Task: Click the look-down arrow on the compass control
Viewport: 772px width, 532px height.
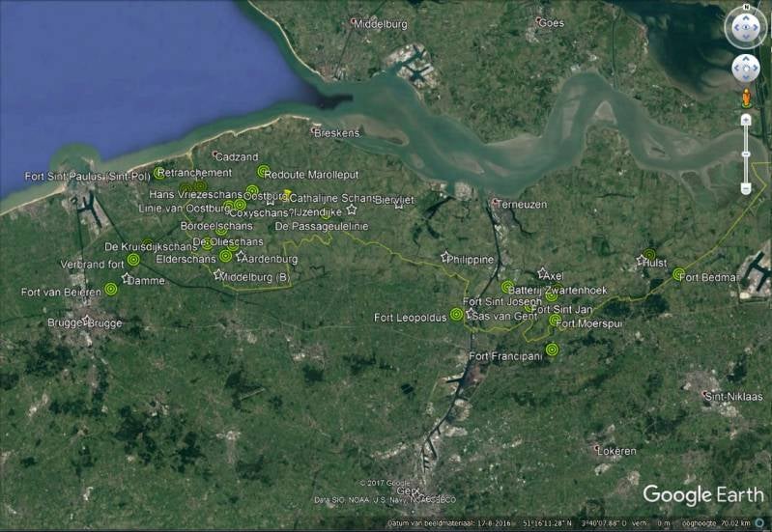Action: (x=746, y=38)
